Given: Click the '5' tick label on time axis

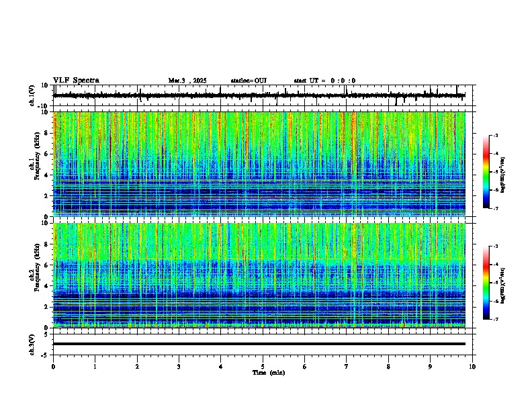Looking at the screenshot, I should click(x=263, y=367).
